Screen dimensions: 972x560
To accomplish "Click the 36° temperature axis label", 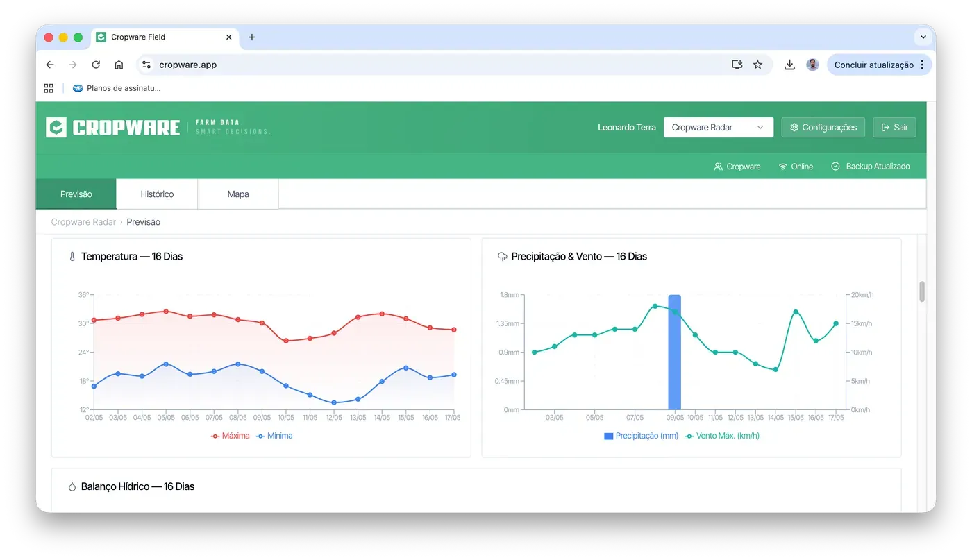I will (83, 295).
